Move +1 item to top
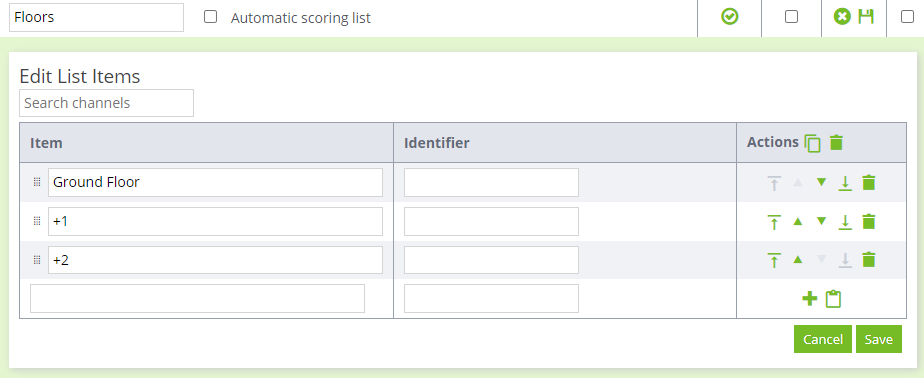The width and height of the screenshot is (924, 378). [x=774, y=222]
